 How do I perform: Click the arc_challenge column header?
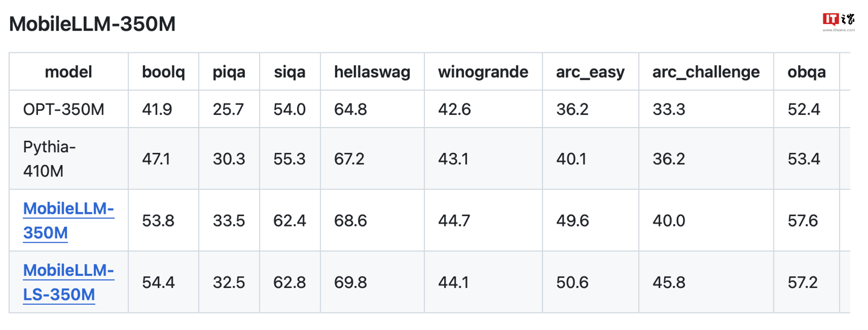click(x=706, y=72)
